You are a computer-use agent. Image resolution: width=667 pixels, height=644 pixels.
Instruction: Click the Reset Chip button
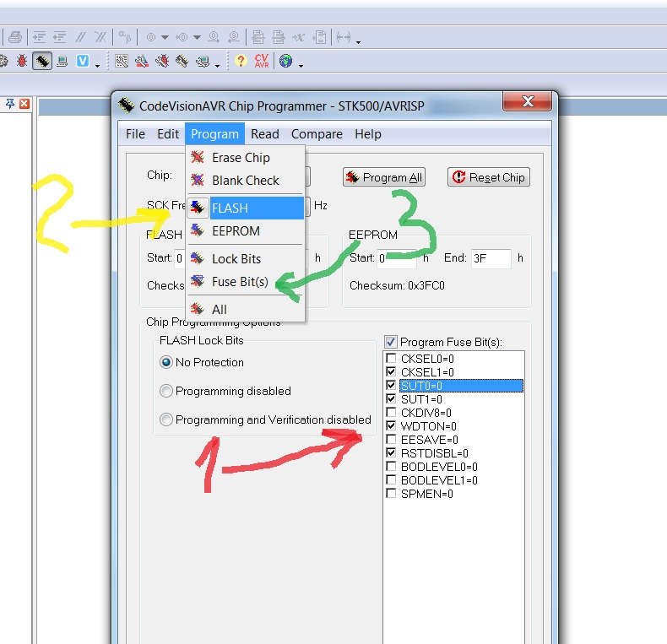pyautogui.click(x=489, y=177)
